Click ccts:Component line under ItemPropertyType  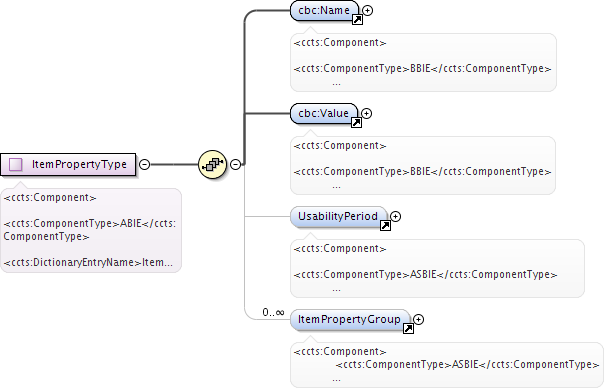[50, 198]
